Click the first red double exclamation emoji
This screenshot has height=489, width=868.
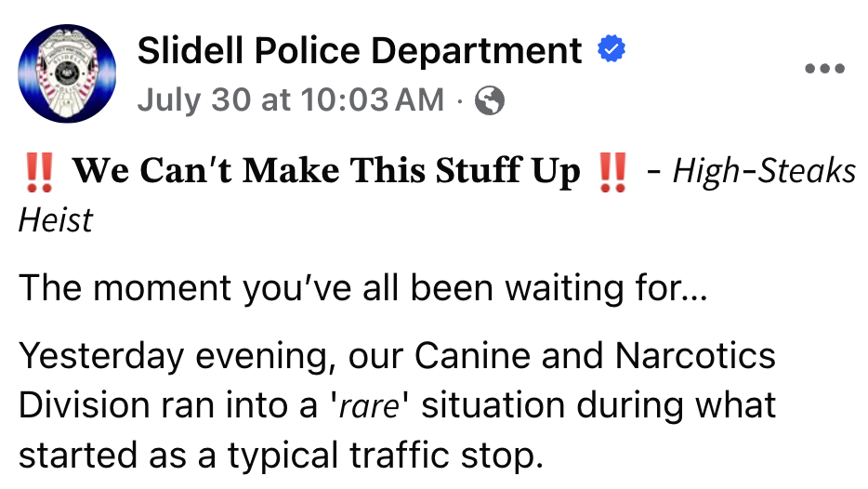click(x=39, y=172)
